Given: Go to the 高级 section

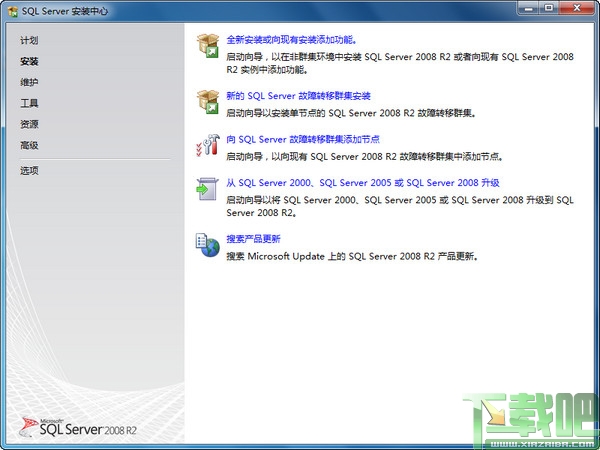Looking at the screenshot, I should (29, 145).
